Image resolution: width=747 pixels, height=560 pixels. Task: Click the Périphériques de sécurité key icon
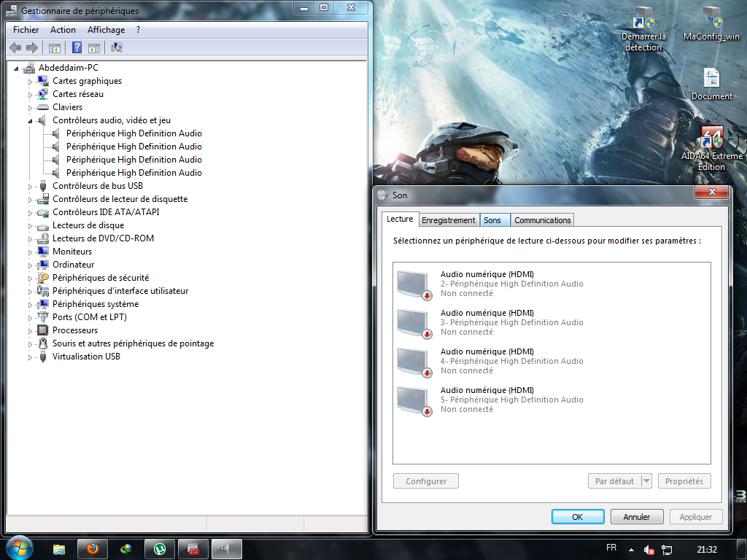[43, 278]
